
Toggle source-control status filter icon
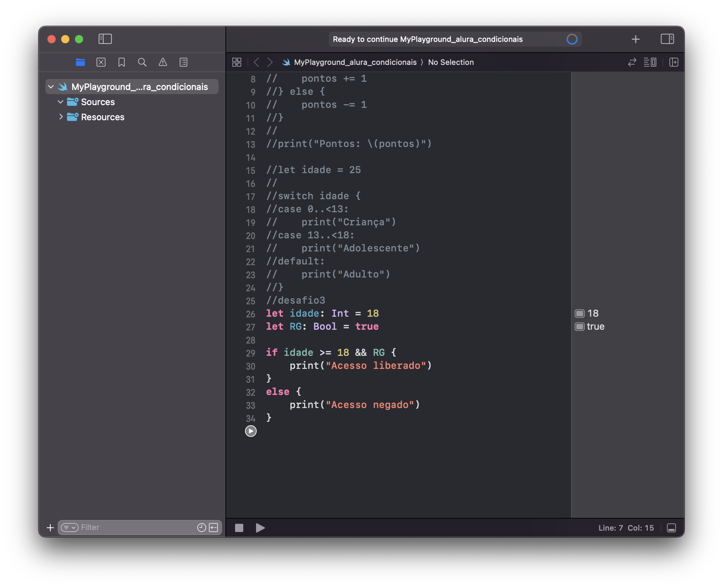[x=213, y=528]
